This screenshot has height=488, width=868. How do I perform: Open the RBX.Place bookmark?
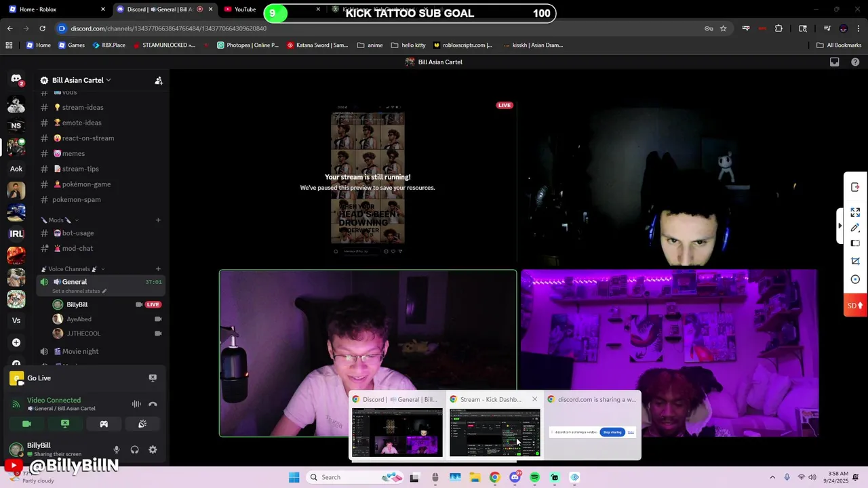(x=108, y=45)
